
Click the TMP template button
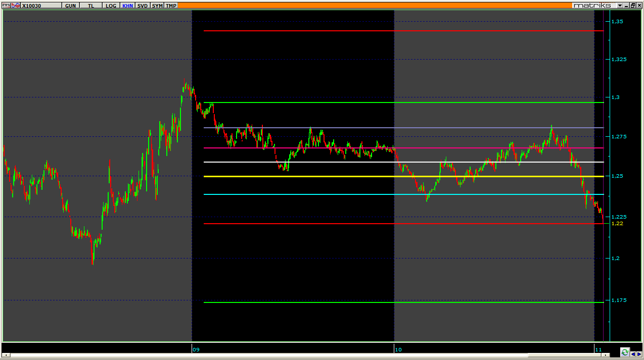(171, 5)
